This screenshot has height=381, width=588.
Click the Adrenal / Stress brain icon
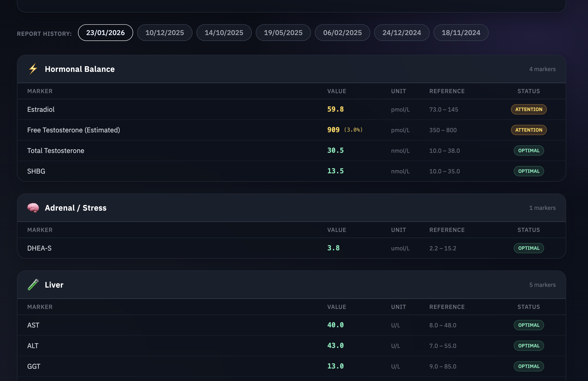33,208
